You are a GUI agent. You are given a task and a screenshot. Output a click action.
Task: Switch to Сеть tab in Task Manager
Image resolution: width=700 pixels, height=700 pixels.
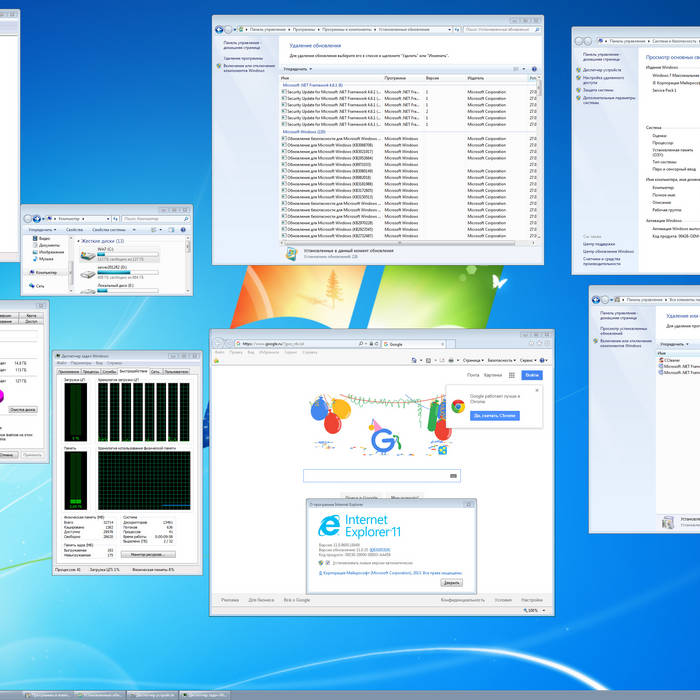point(155,371)
